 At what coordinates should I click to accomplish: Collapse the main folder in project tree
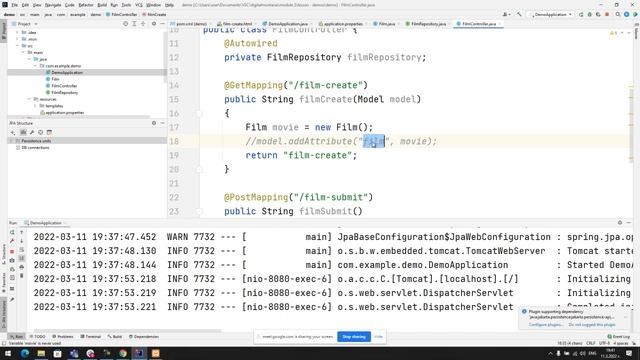click(23, 52)
